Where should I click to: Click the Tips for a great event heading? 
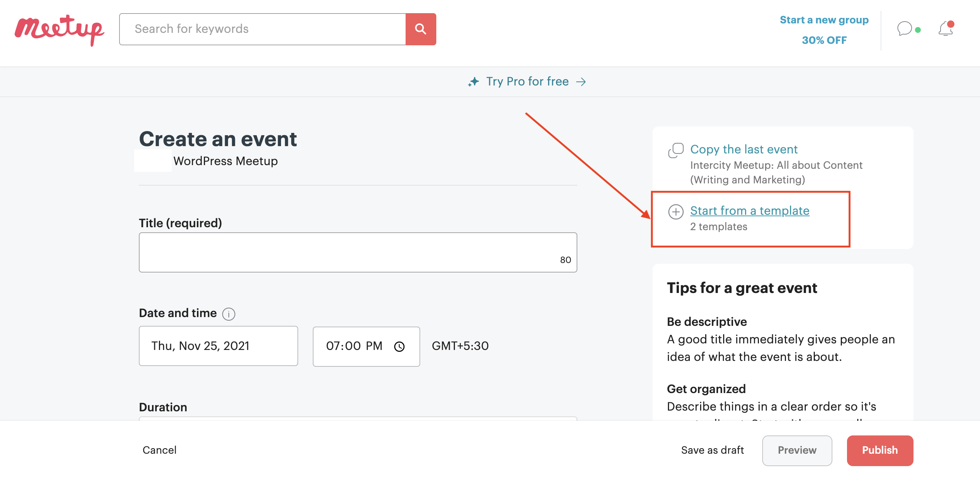(741, 287)
